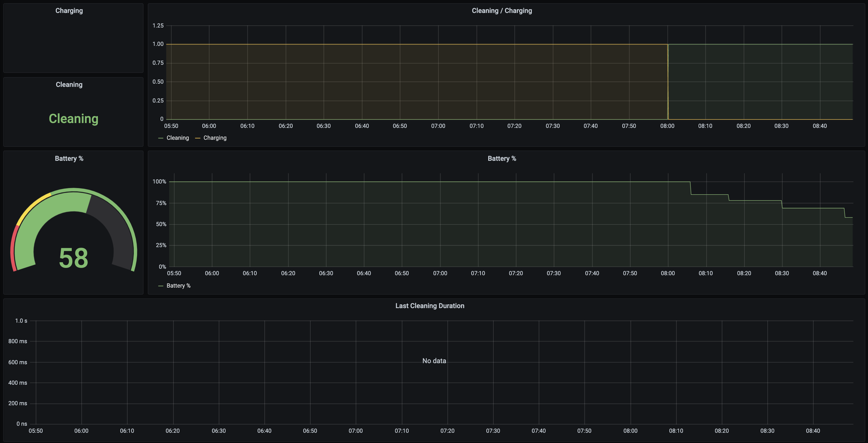The image size is (868, 443).
Task: Click the 08:30 label on the Battery % graph axis
Action: (782, 273)
